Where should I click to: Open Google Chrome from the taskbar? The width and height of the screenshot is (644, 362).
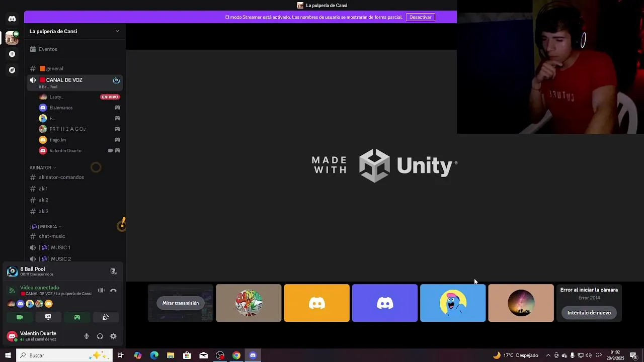coord(236,355)
